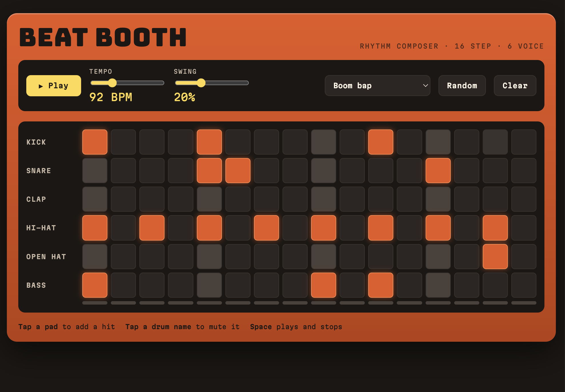Turn off Hi-Hat pad at step 15
Screen dimensions: 565x392
click(495, 228)
